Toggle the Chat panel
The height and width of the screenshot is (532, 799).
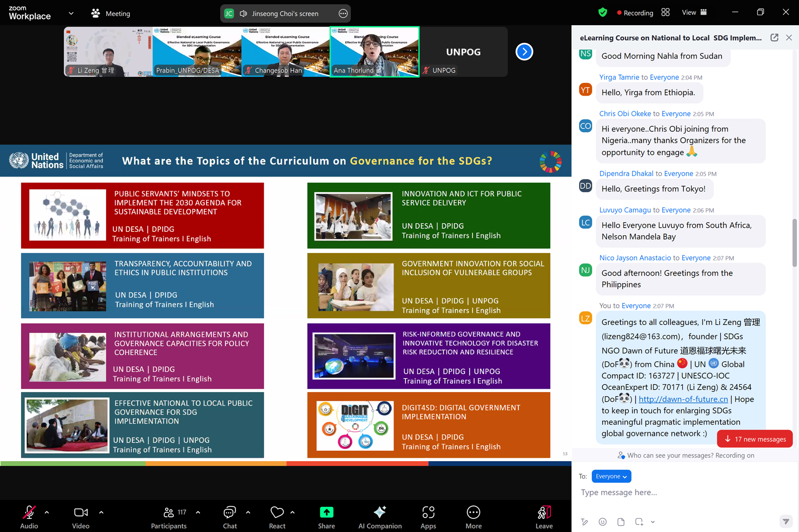[x=229, y=517]
